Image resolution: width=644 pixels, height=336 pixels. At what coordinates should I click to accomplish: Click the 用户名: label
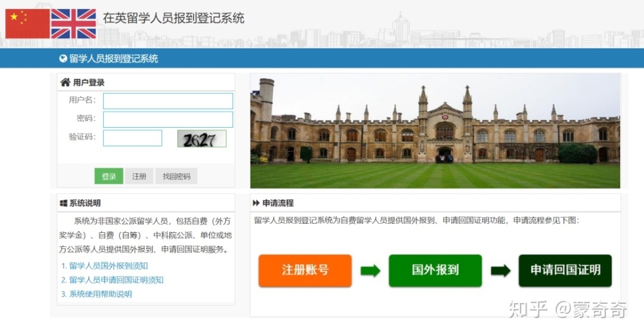[82, 100]
